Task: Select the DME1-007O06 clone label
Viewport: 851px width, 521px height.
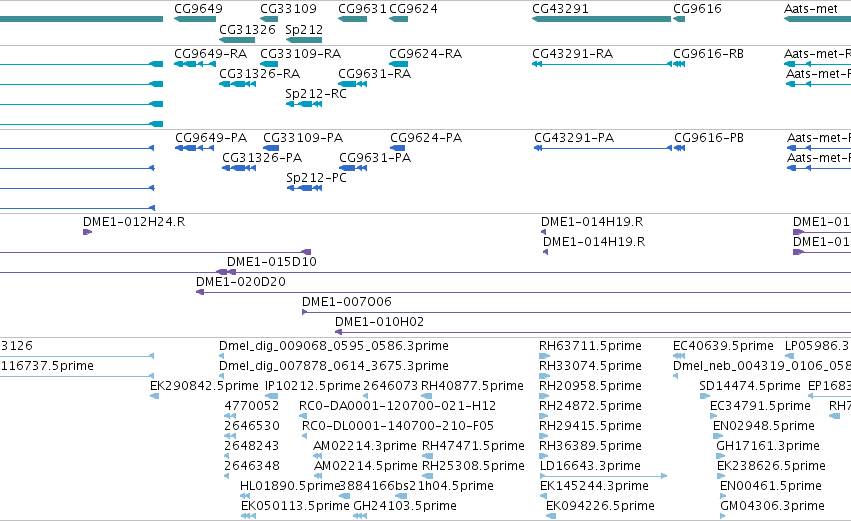Action: pyautogui.click(x=347, y=302)
